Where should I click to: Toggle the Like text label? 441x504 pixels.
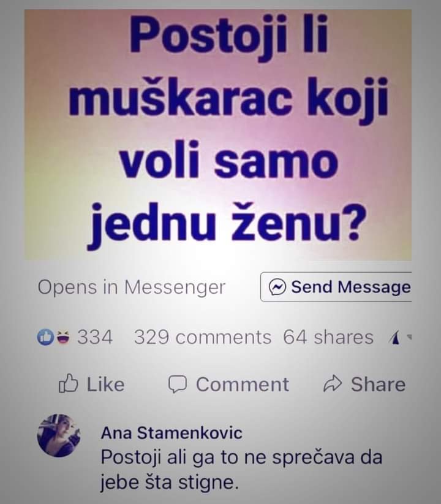coord(106,384)
